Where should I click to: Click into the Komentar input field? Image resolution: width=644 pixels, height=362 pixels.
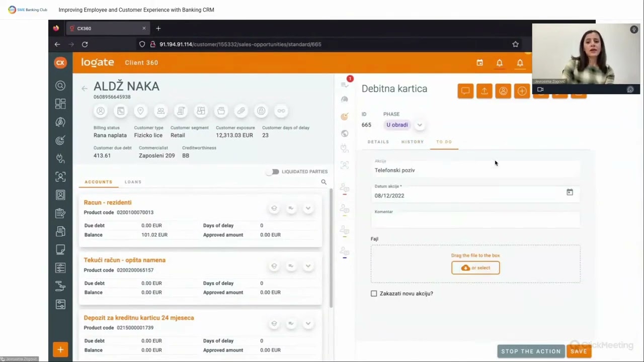pyautogui.click(x=475, y=219)
